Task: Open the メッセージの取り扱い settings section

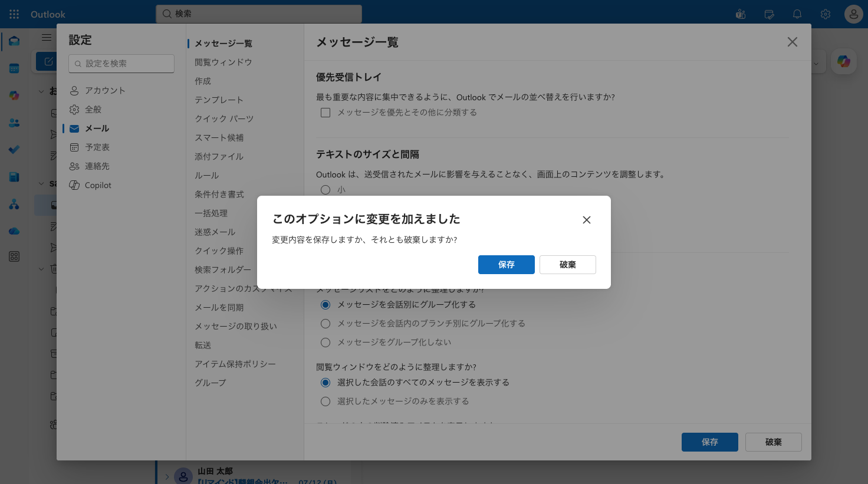Action: [236, 327]
